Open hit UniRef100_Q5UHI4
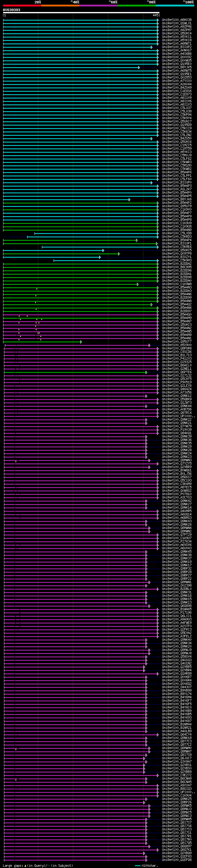197x868 pixels. point(177,33)
